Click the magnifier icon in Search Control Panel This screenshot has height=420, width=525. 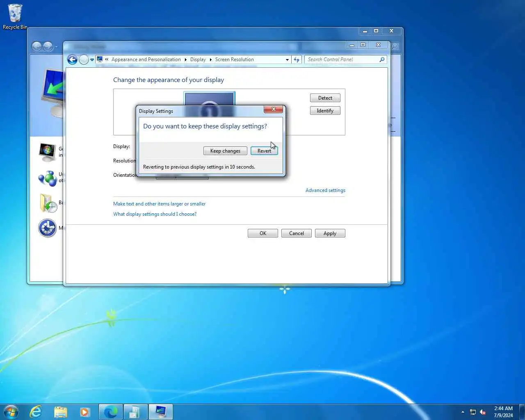(382, 59)
